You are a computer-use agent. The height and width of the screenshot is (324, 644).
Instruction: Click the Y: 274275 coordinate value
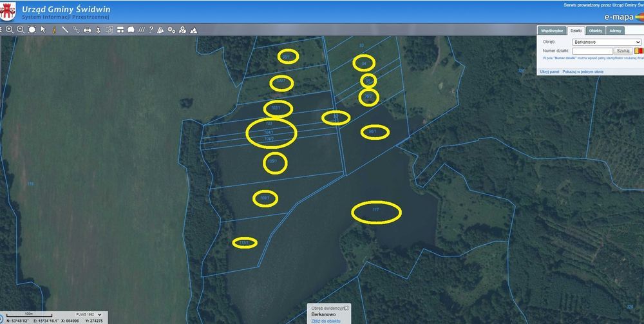[x=93, y=321]
